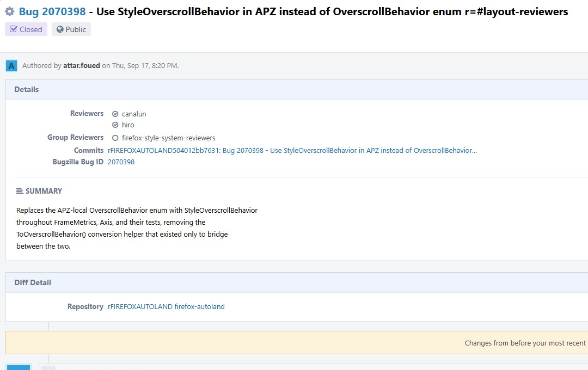Click accepted checkmark icon next to canalun
This screenshot has height=370, width=588.
tap(115, 114)
